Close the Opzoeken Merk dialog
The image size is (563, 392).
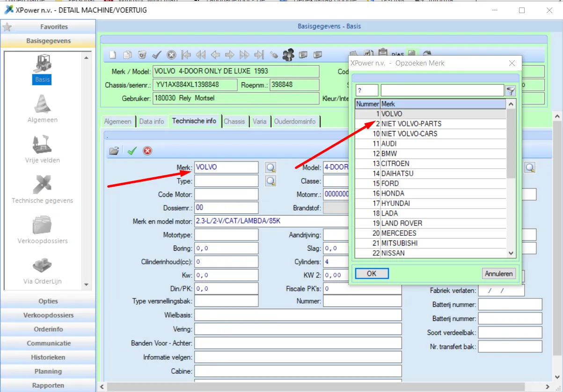pyautogui.click(x=512, y=63)
